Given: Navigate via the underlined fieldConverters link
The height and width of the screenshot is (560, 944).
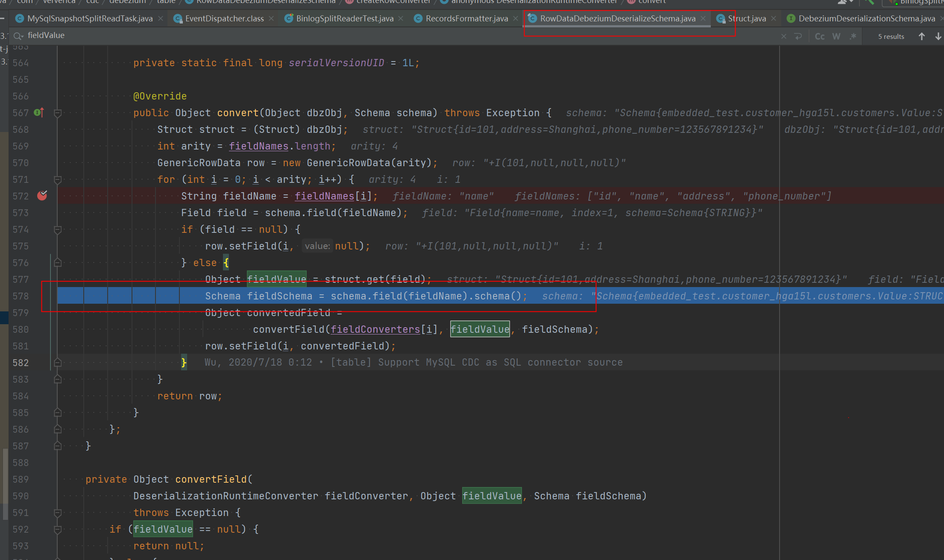Looking at the screenshot, I should (375, 329).
